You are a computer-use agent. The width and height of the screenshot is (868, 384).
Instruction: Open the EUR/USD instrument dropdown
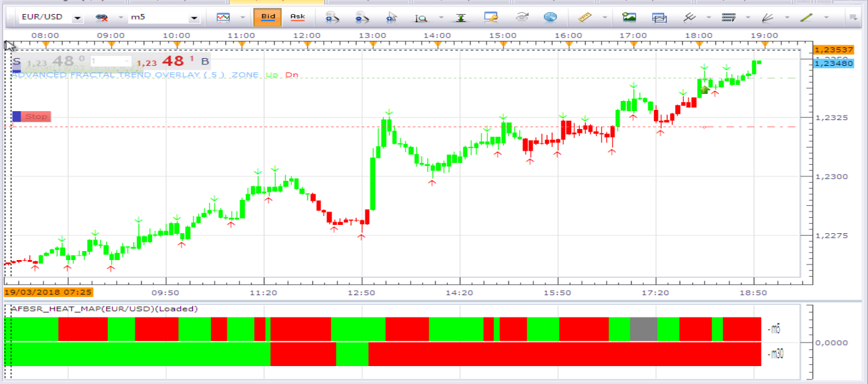[x=77, y=18]
